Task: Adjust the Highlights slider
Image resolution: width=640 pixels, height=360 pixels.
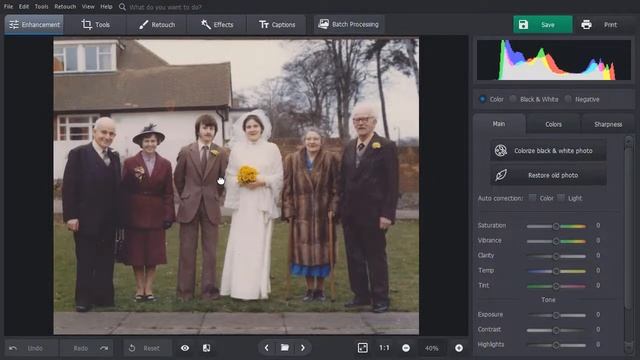Action: click(x=556, y=345)
